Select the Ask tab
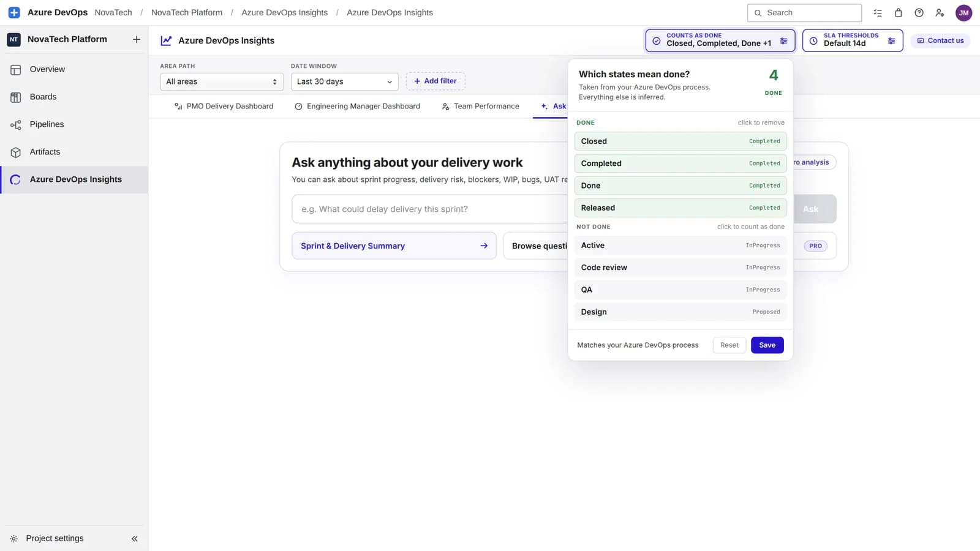This screenshot has width=980, height=551. pos(553,107)
